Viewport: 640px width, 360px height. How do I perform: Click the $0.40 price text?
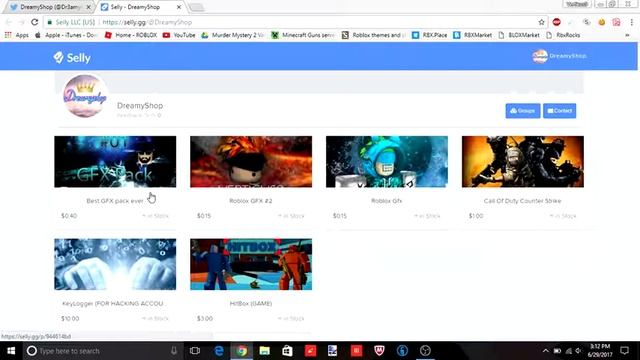[69, 216]
